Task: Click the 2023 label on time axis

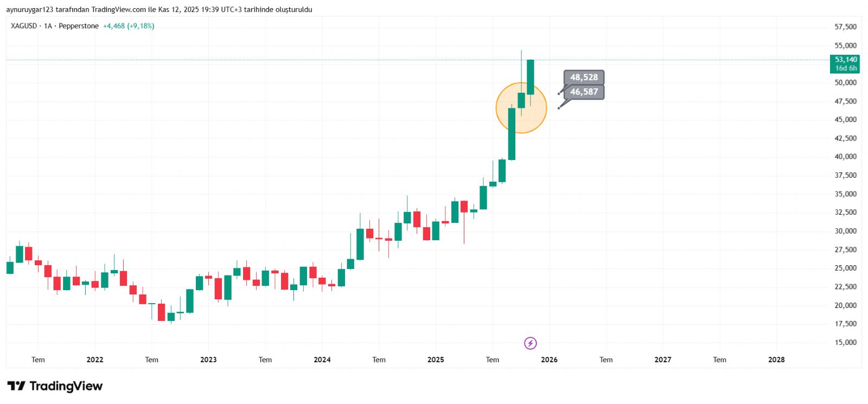Action: 208,360
